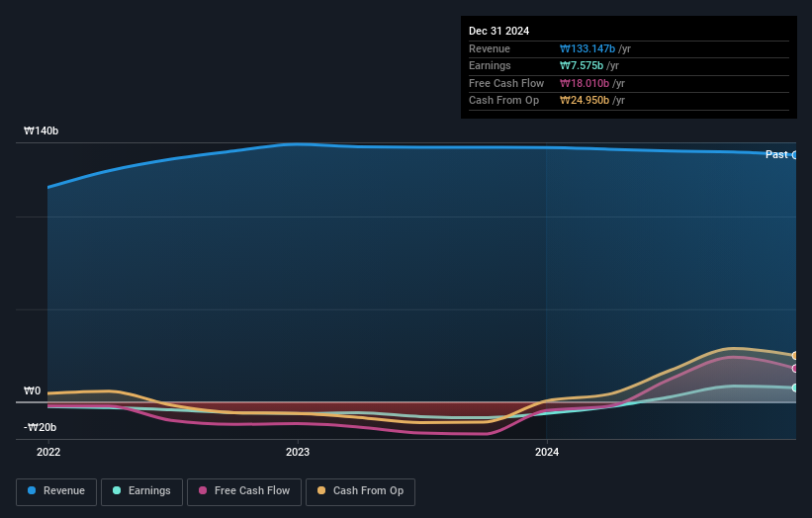Click the 2023 x-axis label
Screen dimensions: 812x518
(298, 452)
